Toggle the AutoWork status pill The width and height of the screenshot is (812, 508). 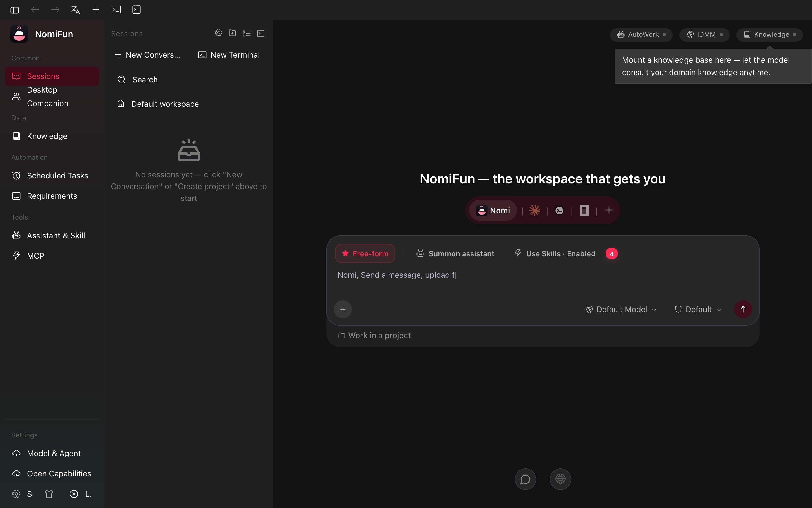(641, 35)
